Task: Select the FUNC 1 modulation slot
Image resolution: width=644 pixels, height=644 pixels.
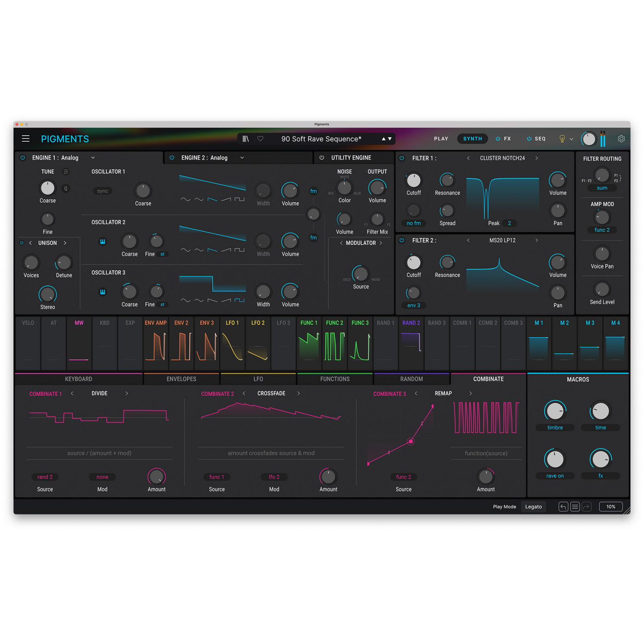Action: (x=309, y=343)
